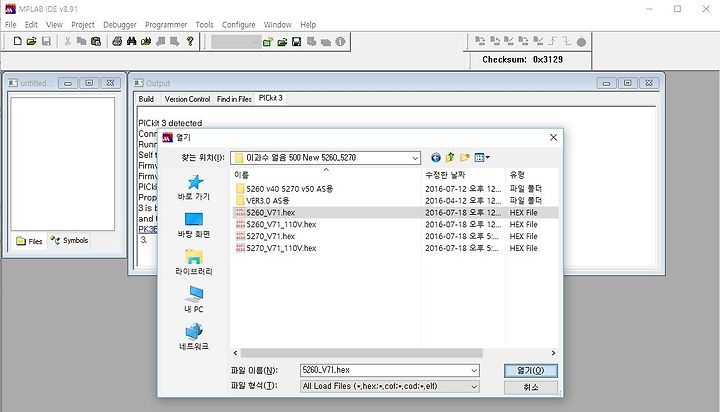Go back with the dialog's blue arrow
Image resolution: width=720 pixels, height=412 pixels.
tap(436, 158)
